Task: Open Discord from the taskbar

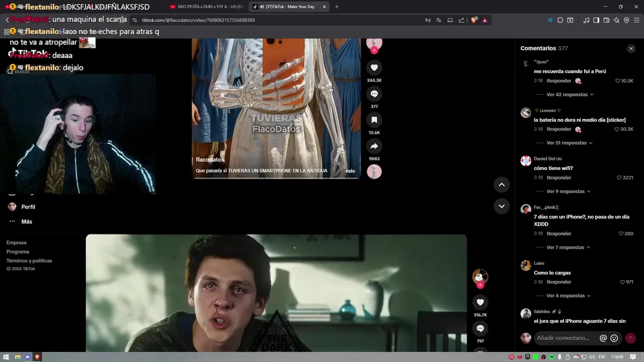Action: 27,357
